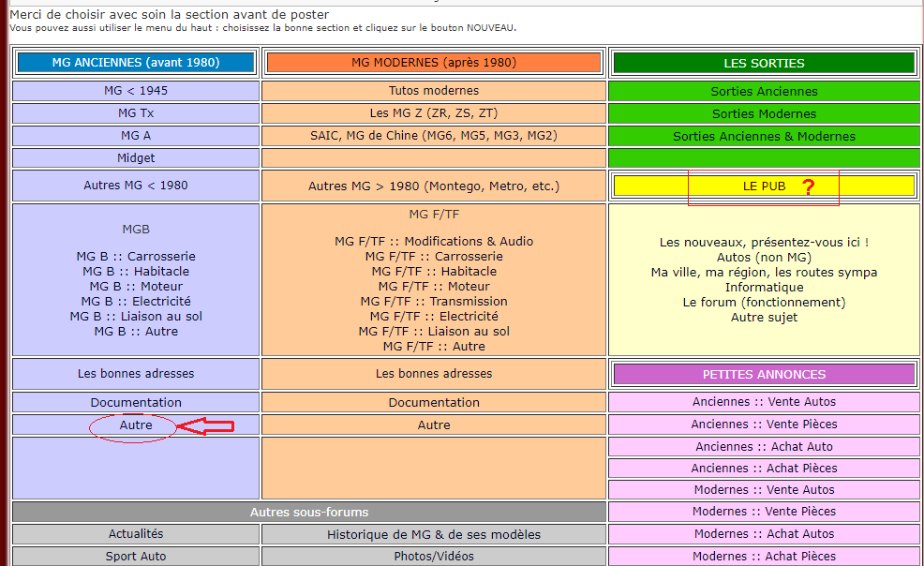Open Modernes :: Vente Pièces

point(764,512)
